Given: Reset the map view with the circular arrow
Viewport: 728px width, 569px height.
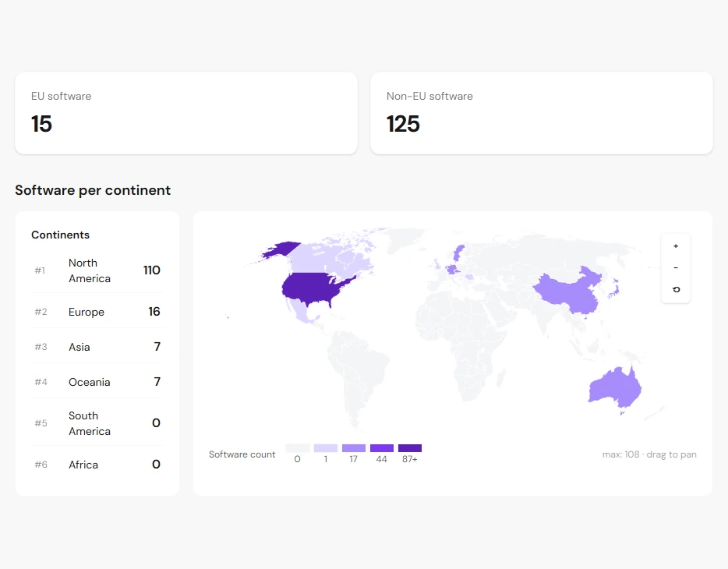Looking at the screenshot, I should [x=676, y=290].
